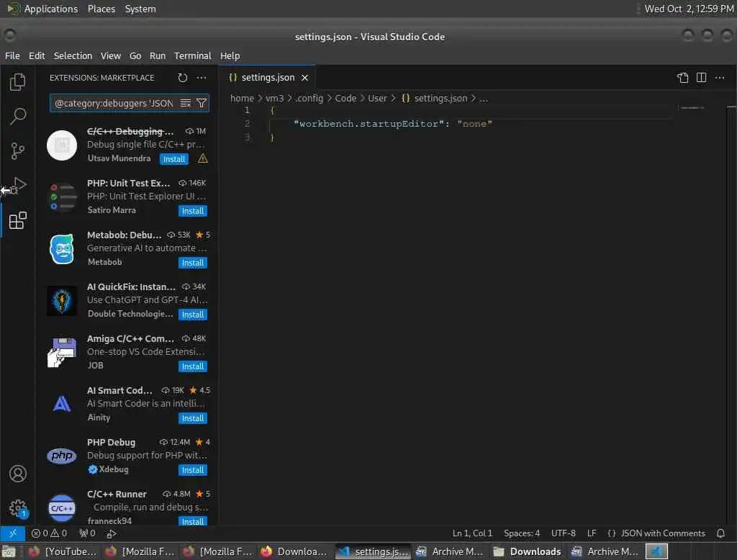
Task: Select the Extensions view icon
Action: click(17, 220)
